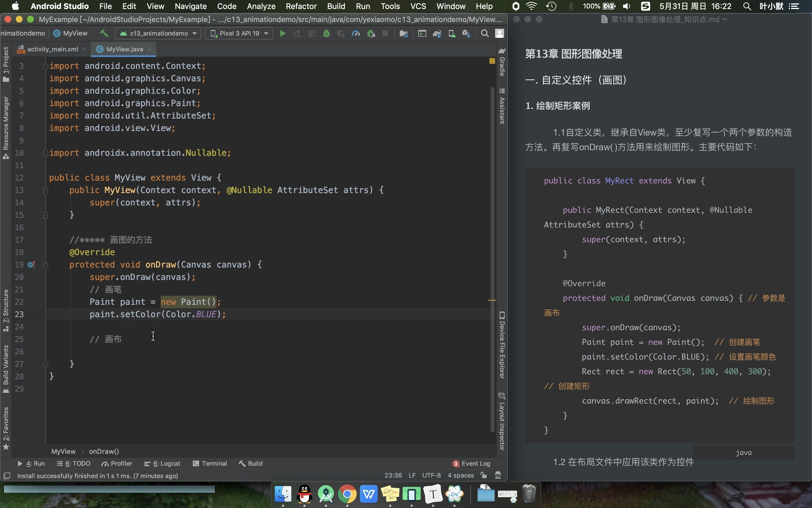The height and width of the screenshot is (508, 812).
Task: Click the fold end marker on line 15
Action: pyautogui.click(x=46, y=215)
